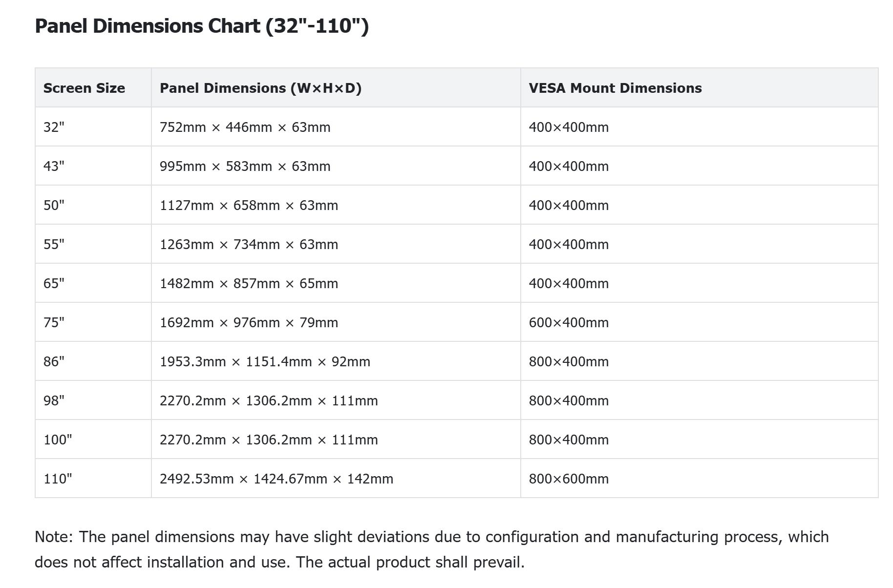This screenshot has height=588, width=893.
Task: Click the 600×400mm VESA mount cell
Action: coord(568,323)
